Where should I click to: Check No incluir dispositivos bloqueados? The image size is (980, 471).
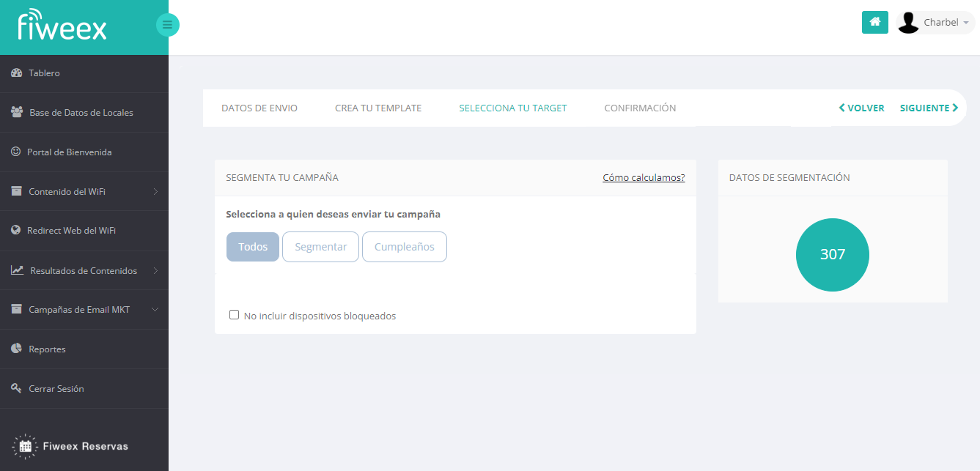pyautogui.click(x=235, y=315)
